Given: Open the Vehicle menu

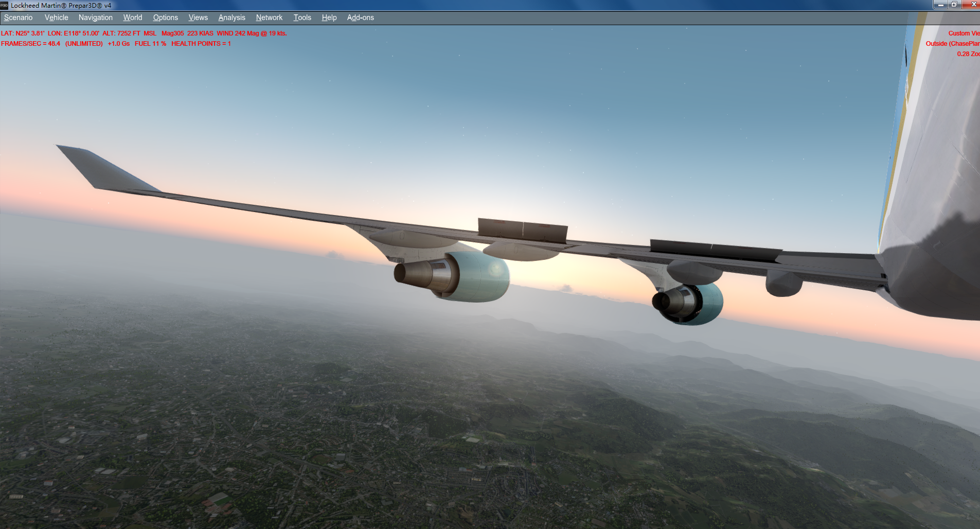Looking at the screenshot, I should [x=56, y=17].
